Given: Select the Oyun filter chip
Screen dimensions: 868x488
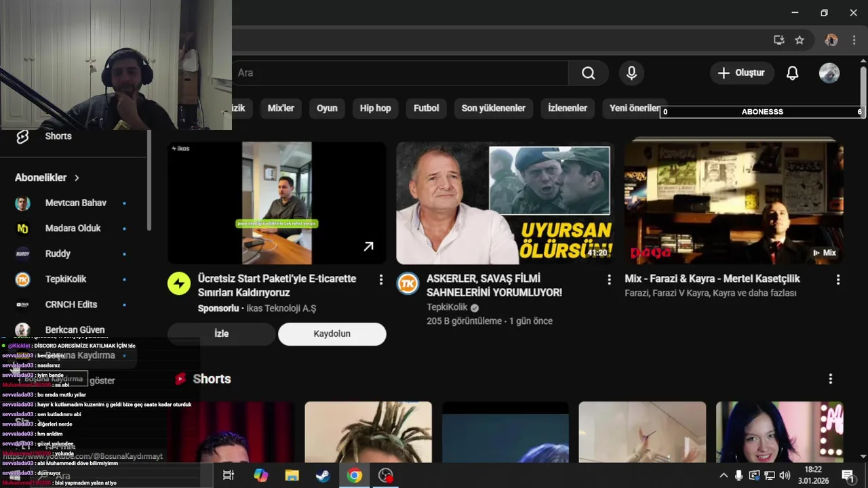Looking at the screenshot, I should pyautogui.click(x=327, y=108).
